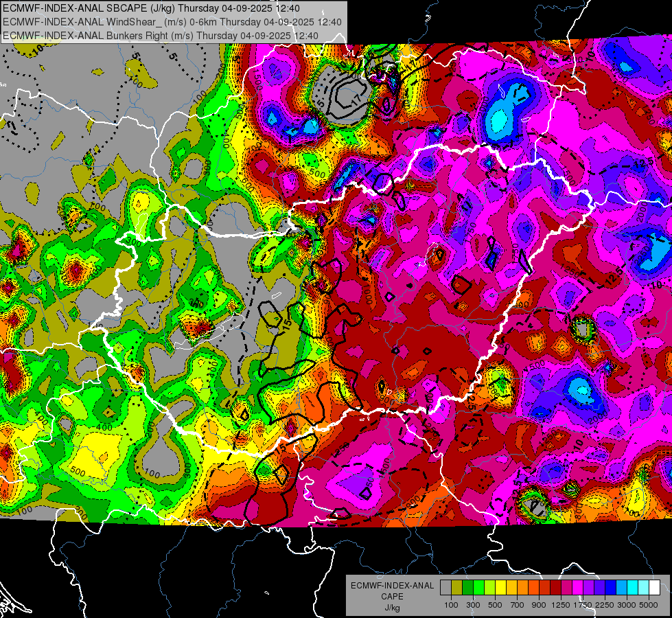672x618 pixels.
Task: Select the pale cyan swatch before 5000
Action: (x=643, y=588)
